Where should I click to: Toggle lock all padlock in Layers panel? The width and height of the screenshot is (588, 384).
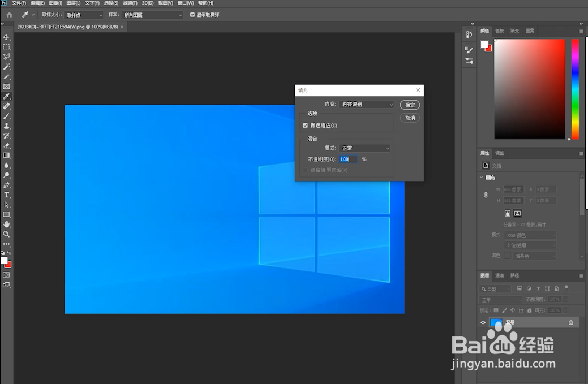pyautogui.click(x=530, y=310)
